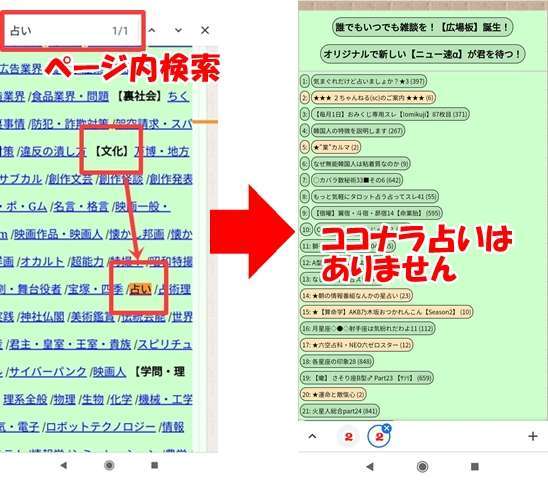Open thread ★"業"カルマ (2)
548x480 pixels.
pos(336,147)
